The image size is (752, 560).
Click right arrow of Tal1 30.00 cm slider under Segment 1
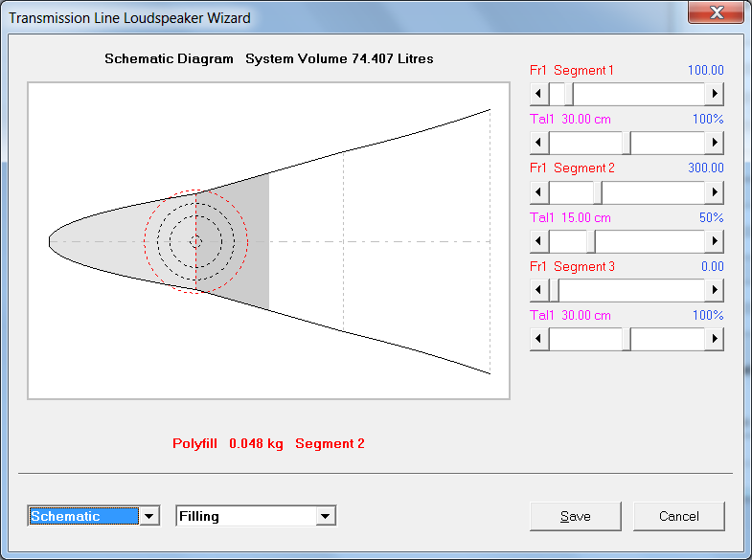point(714,143)
